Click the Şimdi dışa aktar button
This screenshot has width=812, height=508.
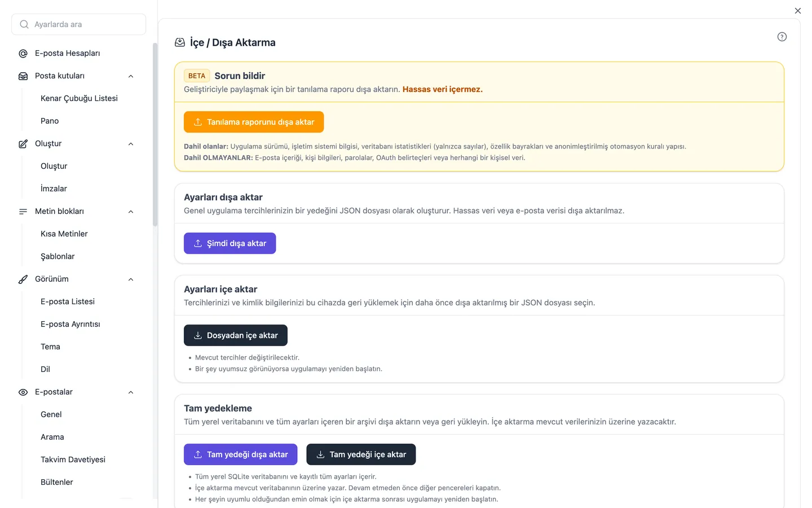pyautogui.click(x=230, y=243)
